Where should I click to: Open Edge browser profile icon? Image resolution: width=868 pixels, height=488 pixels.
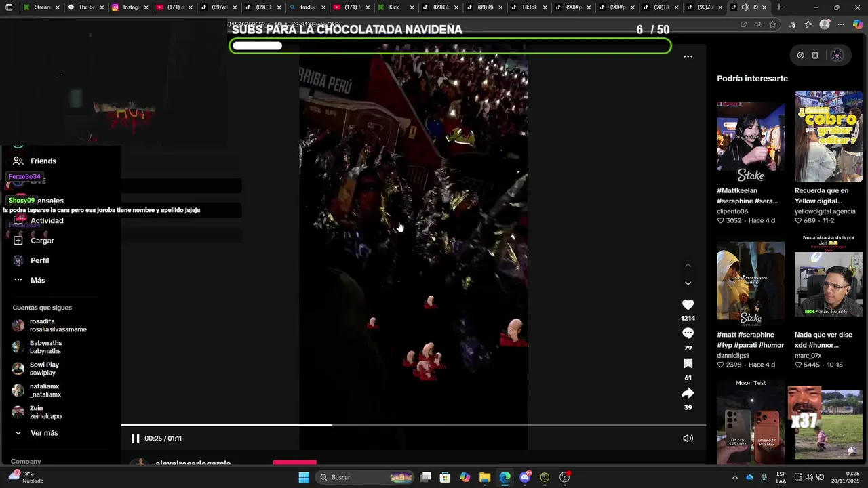tap(825, 24)
